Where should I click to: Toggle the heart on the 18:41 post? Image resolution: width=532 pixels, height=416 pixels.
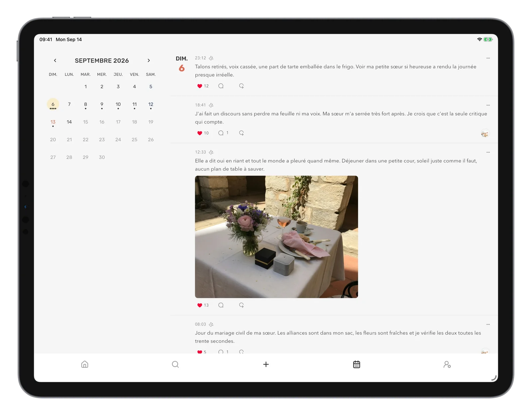coord(199,133)
